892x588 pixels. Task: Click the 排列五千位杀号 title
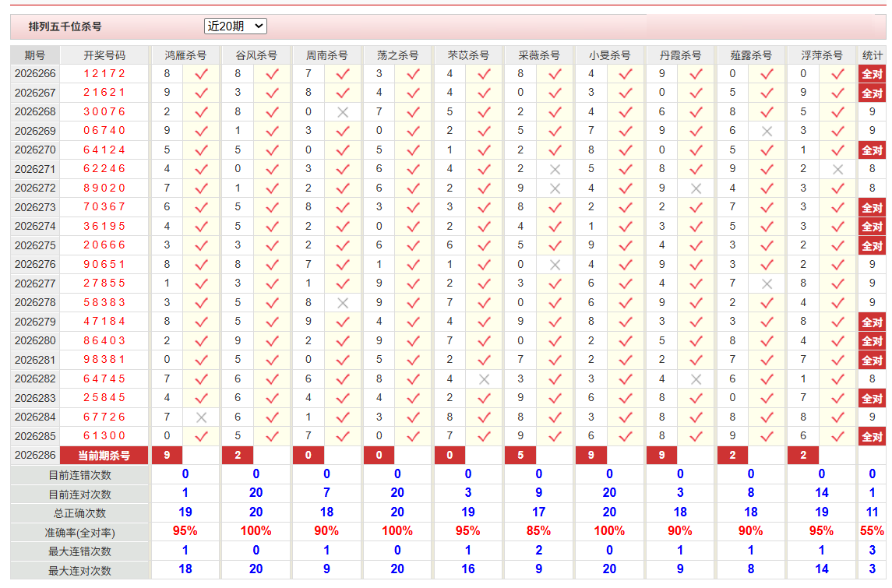65,26
